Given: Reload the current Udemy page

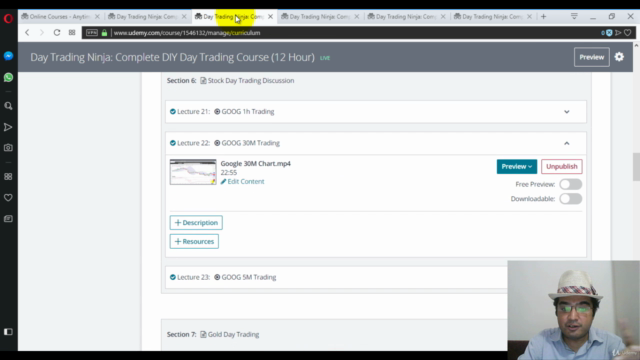Looking at the screenshot, I should coord(57,33).
